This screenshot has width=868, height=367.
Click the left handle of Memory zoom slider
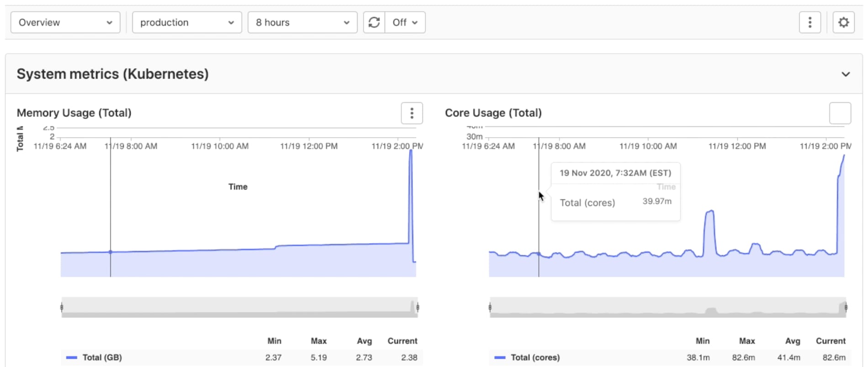point(62,307)
